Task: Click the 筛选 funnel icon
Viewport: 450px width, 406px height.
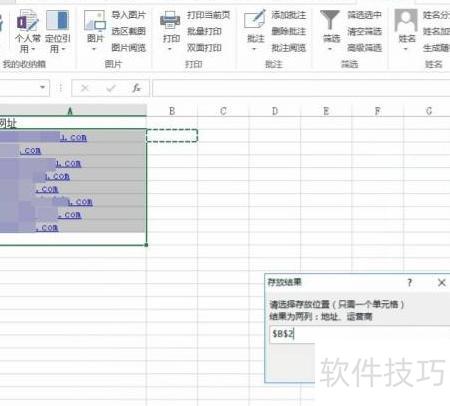Action: pos(330,20)
